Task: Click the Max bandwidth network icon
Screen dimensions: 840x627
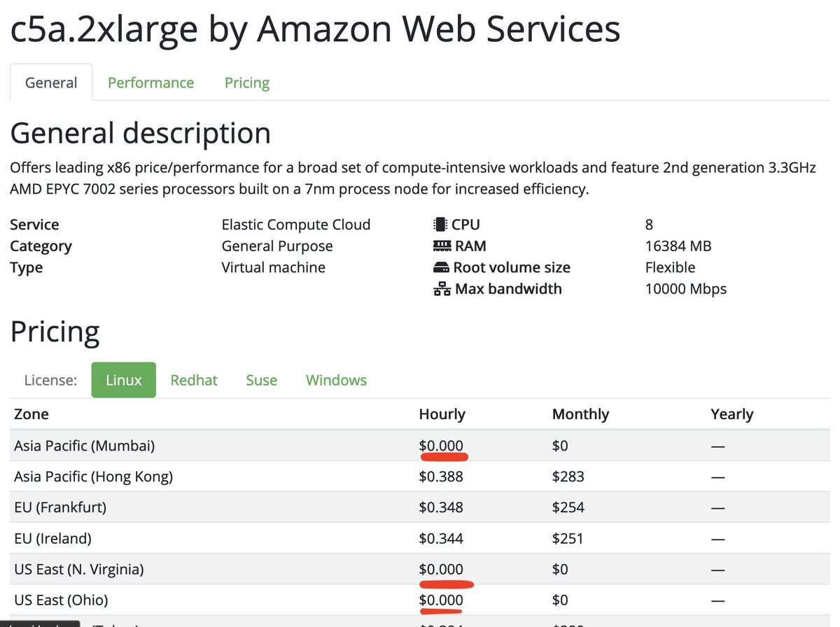Action: pos(442,289)
